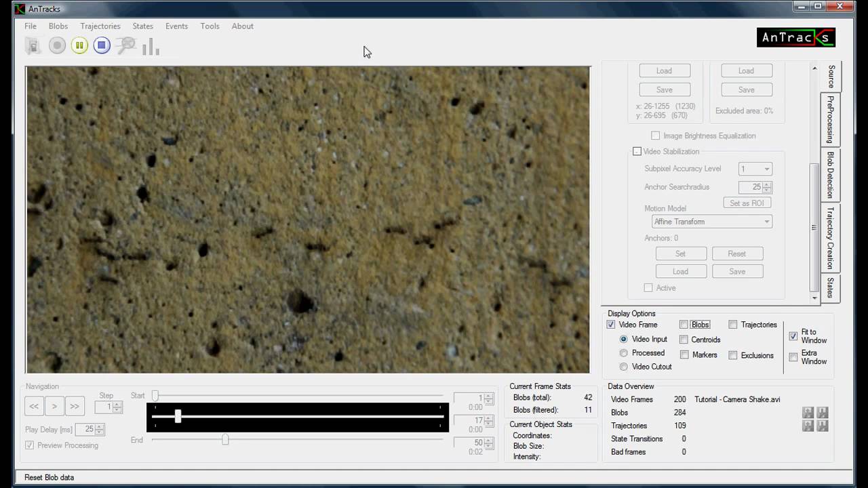Enable the Markers display checkbox

coord(684,354)
